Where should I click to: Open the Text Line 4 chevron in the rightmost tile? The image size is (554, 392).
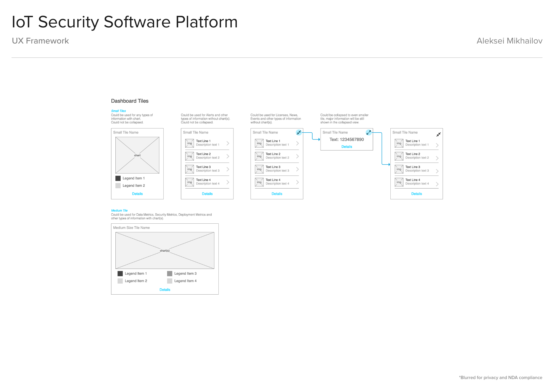[x=437, y=184]
